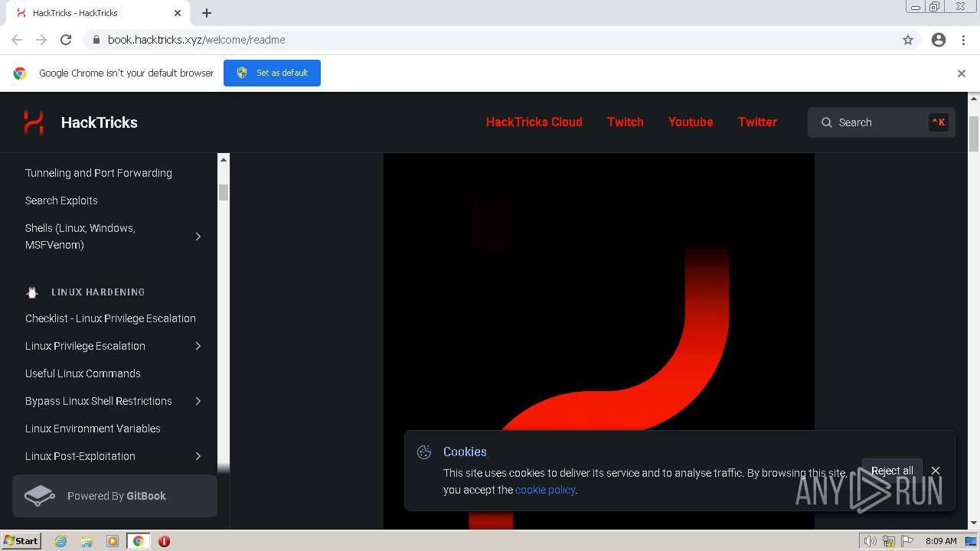
Task: Click Set as default button
Action: (x=272, y=73)
